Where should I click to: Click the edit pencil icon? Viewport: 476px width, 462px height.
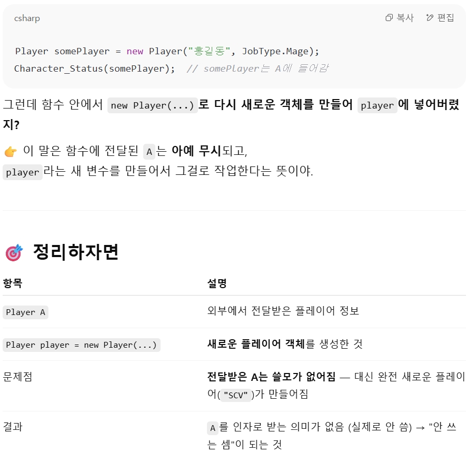point(430,18)
